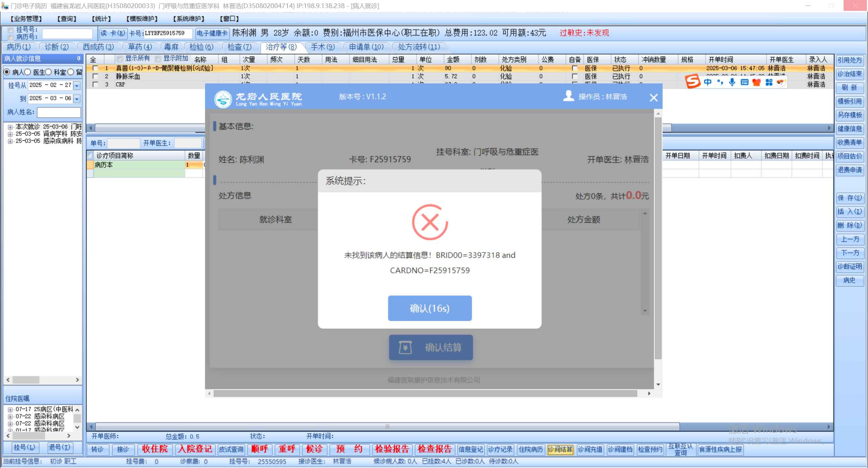Select the 医生 radio button
Screen dimensions: 868x468
click(28, 72)
